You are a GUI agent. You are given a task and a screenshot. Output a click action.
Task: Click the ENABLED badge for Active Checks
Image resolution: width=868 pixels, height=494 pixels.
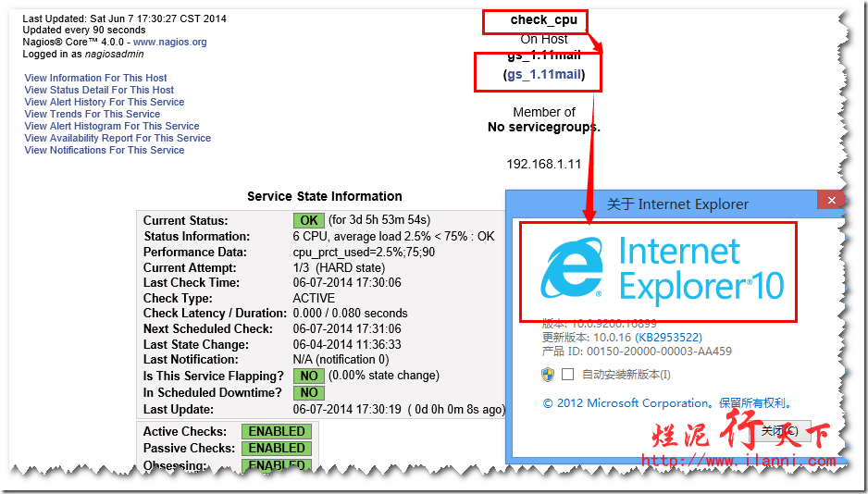pos(276,432)
